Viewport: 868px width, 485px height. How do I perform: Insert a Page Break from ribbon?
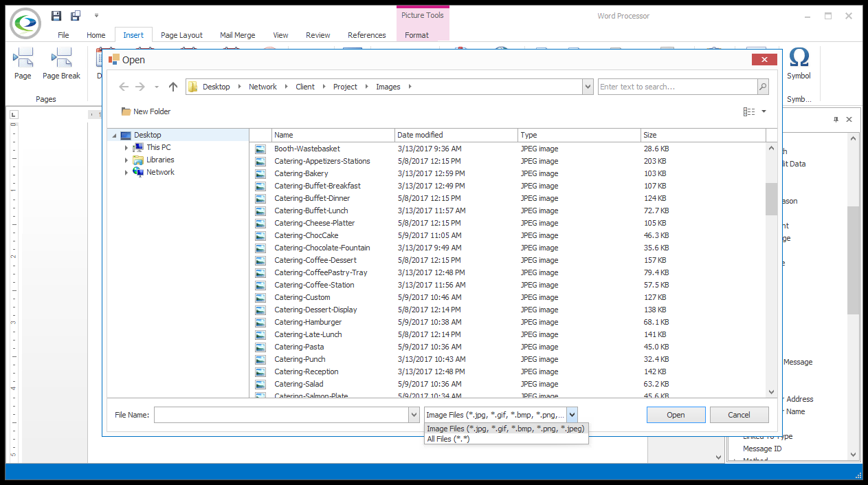(x=61, y=63)
